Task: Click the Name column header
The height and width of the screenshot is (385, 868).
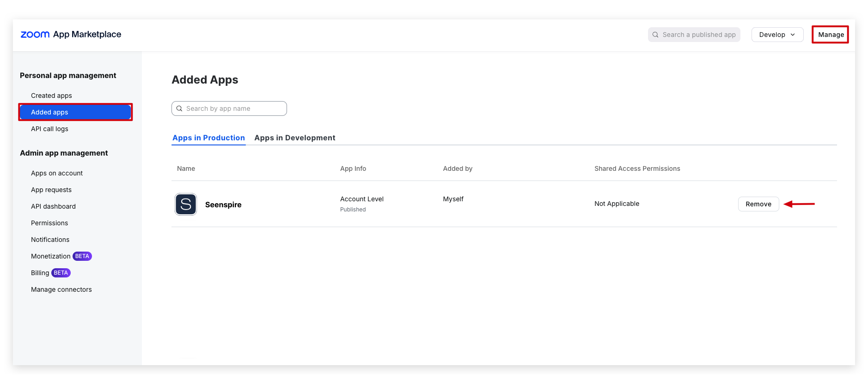Action: point(186,168)
